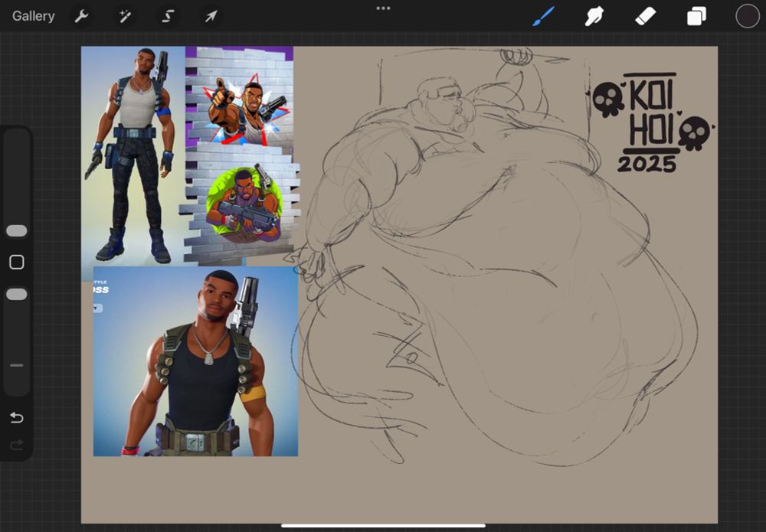Undo the last stroke
Viewport: 766px width, 532px height.
(17, 417)
